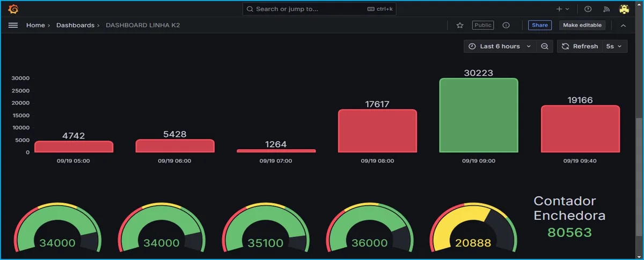This screenshot has width=644, height=260.
Task: Zoom out time range magnifier
Action: pyautogui.click(x=544, y=46)
